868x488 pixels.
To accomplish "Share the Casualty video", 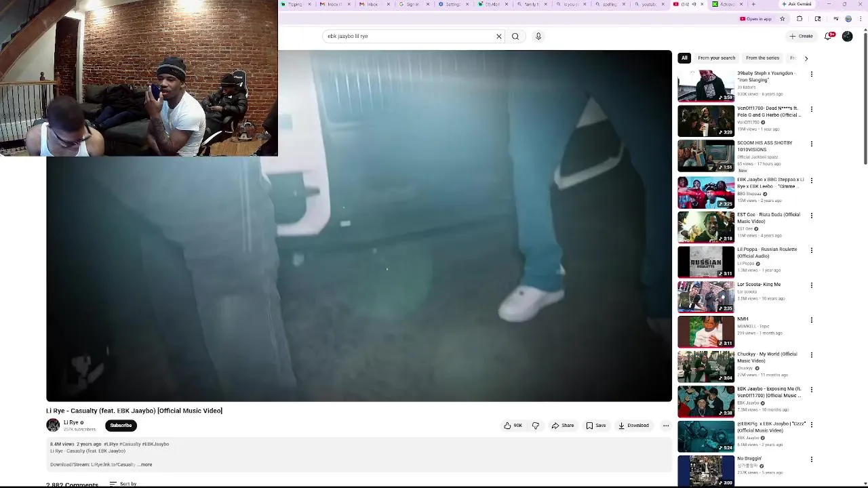I will (x=563, y=426).
